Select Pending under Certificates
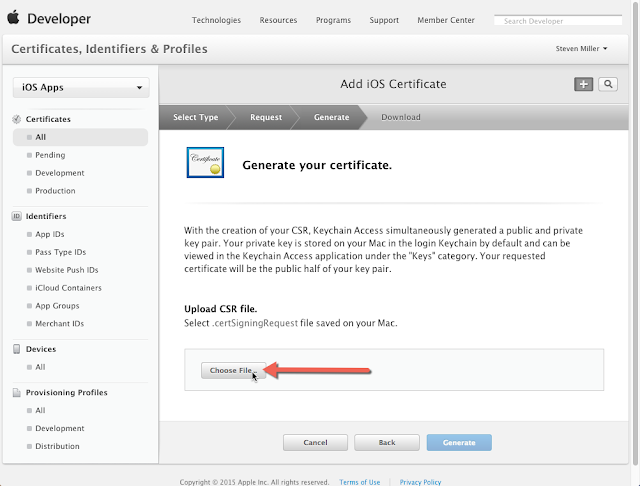 [50, 155]
